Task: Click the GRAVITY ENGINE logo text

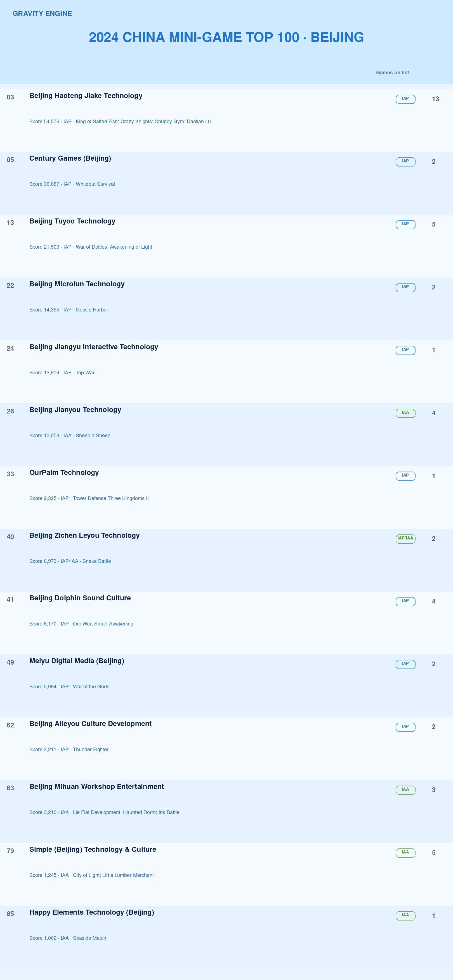Action: pos(42,14)
